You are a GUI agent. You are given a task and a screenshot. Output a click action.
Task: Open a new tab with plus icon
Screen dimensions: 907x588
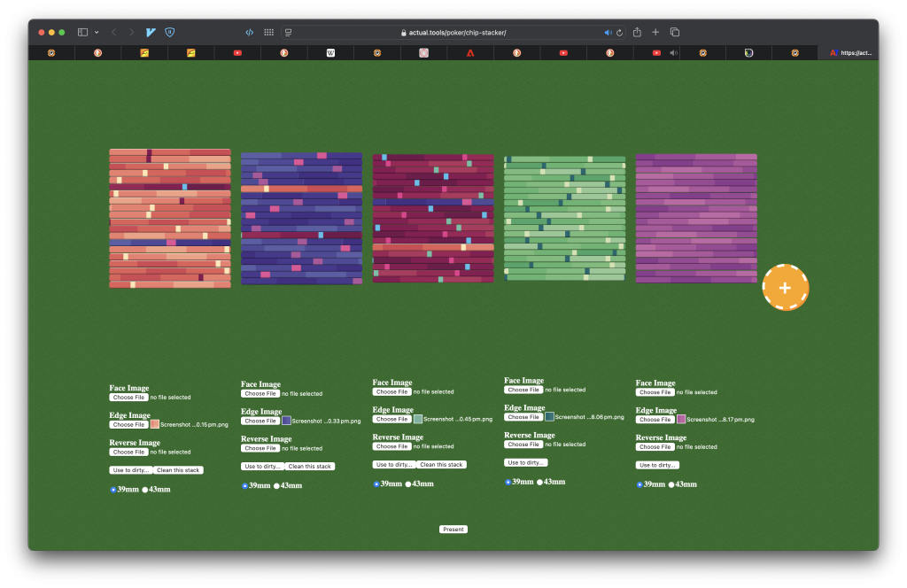[655, 32]
